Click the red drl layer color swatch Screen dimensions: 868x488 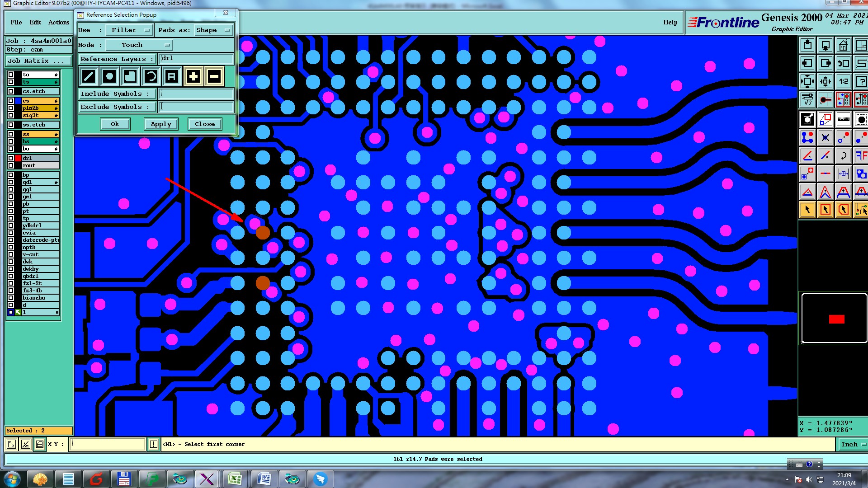(18, 158)
